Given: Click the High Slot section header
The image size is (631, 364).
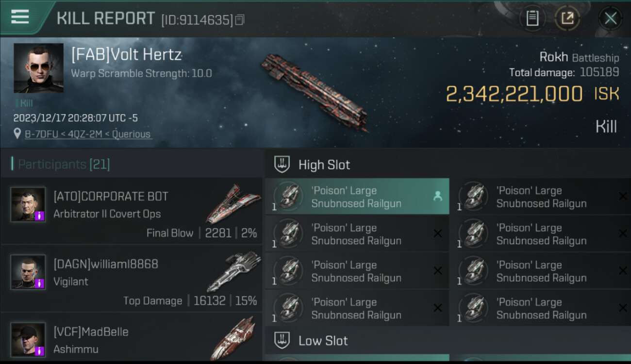Looking at the screenshot, I should [x=324, y=165].
